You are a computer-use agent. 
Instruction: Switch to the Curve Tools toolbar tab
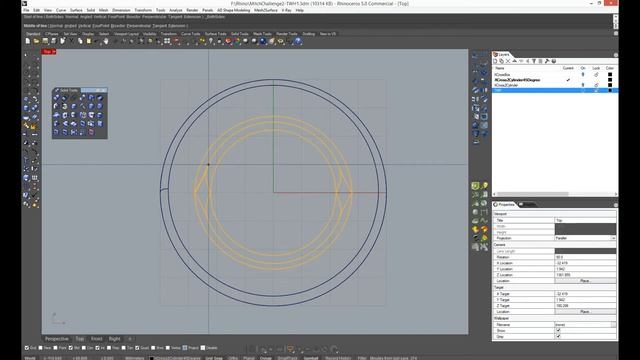(x=191, y=34)
